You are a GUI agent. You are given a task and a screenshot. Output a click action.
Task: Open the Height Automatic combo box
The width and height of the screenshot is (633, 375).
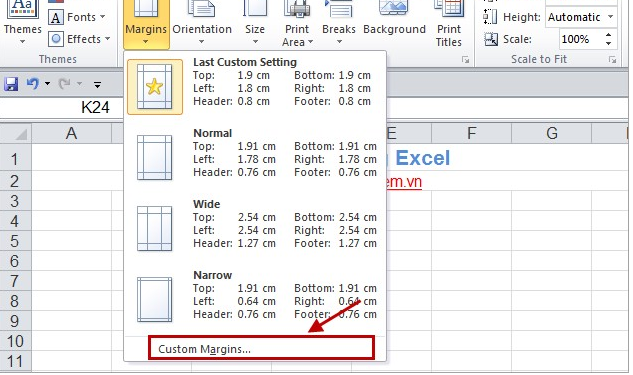pos(581,17)
